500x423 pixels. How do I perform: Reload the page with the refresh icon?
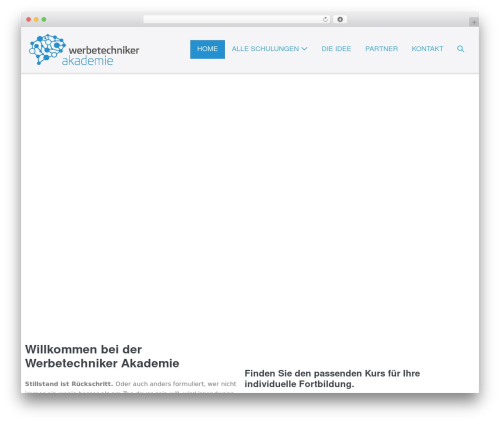(x=325, y=20)
